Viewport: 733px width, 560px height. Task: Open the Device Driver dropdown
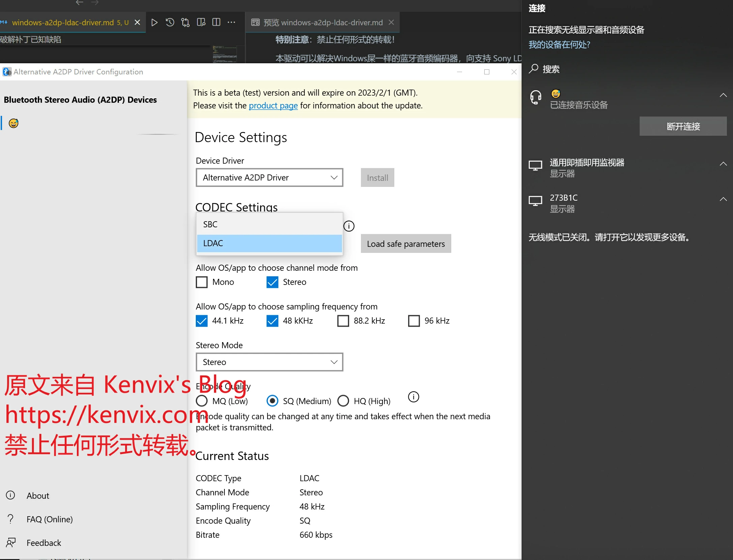click(269, 177)
